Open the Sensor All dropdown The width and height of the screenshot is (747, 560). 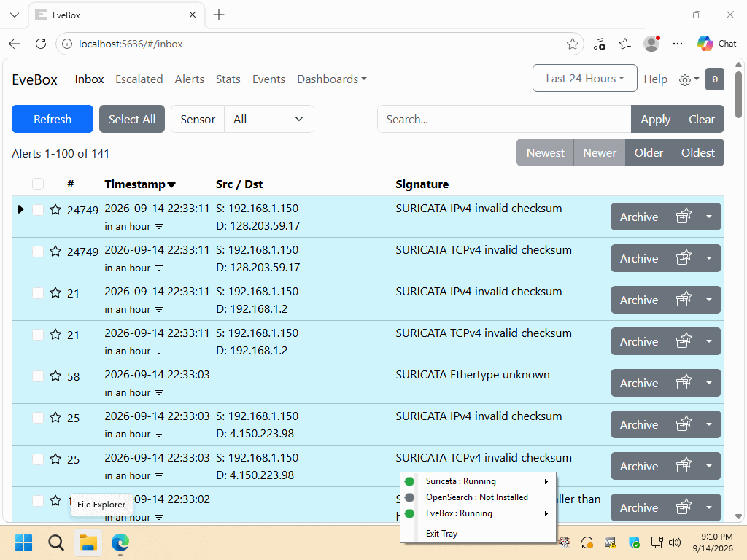point(268,119)
